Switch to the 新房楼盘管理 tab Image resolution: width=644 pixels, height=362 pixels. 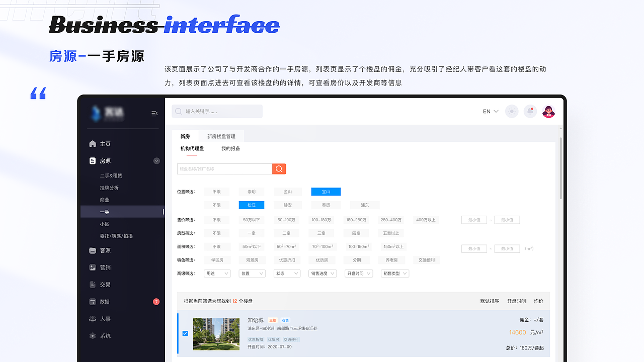pos(221,136)
